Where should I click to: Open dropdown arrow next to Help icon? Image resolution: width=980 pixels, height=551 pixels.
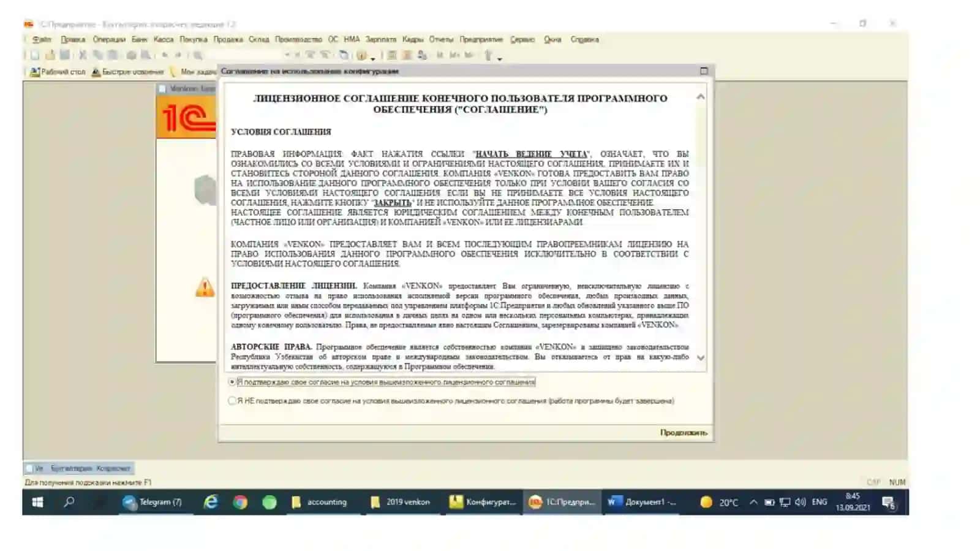point(372,58)
